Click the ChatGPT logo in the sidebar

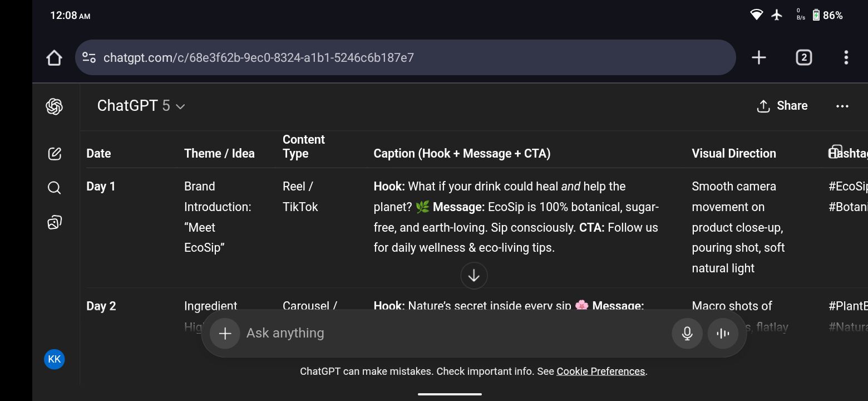coord(54,106)
